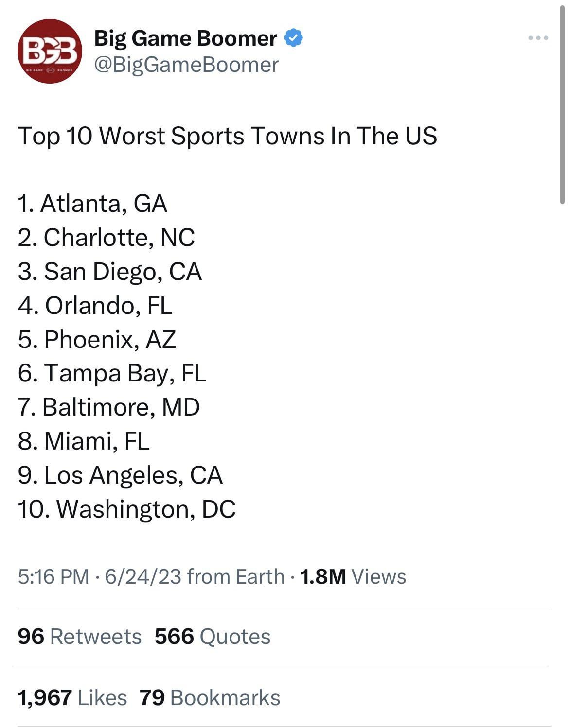Click the "Top 10 Worst Sports Towns" heading
Screen dimensions: 569x728
point(227,136)
